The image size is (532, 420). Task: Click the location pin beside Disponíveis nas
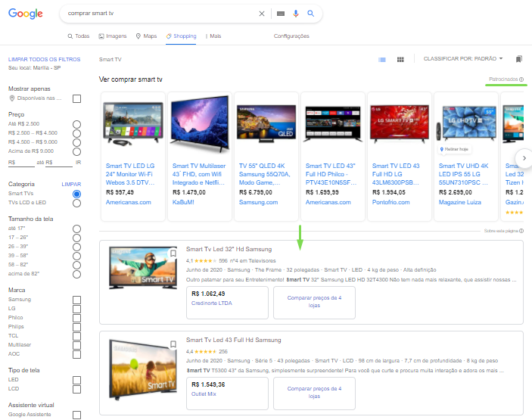pyautogui.click(x=12, y=98)
